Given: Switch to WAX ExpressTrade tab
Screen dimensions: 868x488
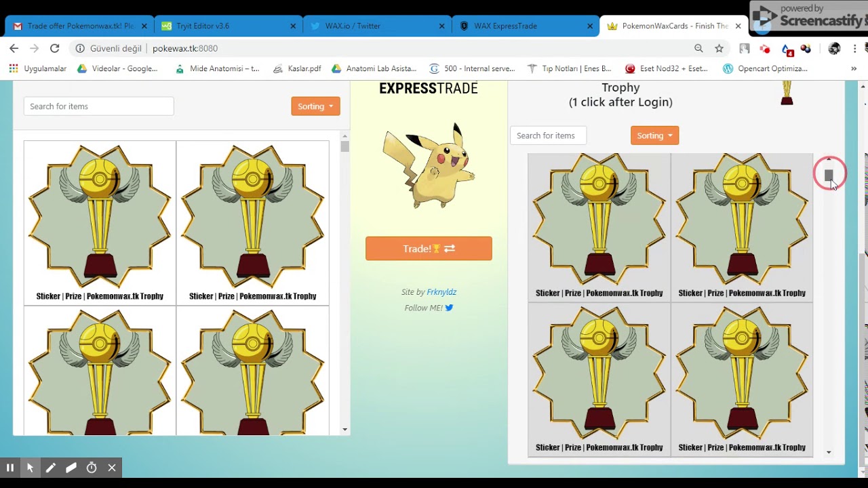Looking at the screenshot, I should [526, 26].
